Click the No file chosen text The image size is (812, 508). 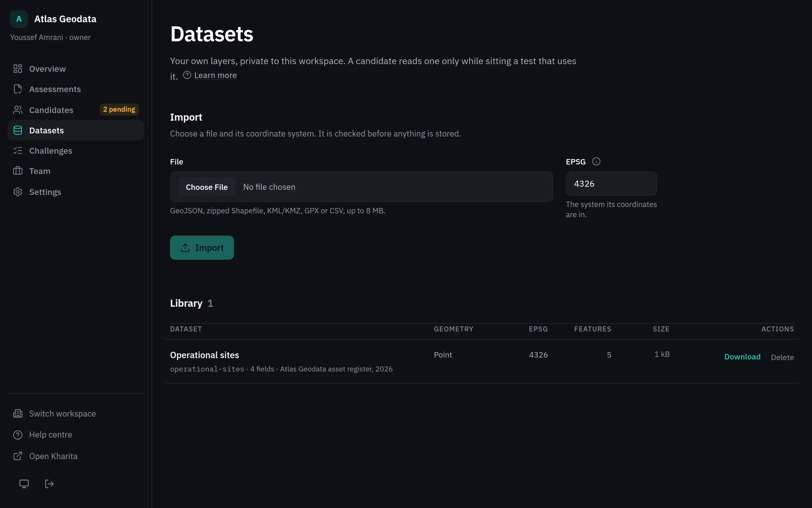pyautogui.click(x=269, y=187)
